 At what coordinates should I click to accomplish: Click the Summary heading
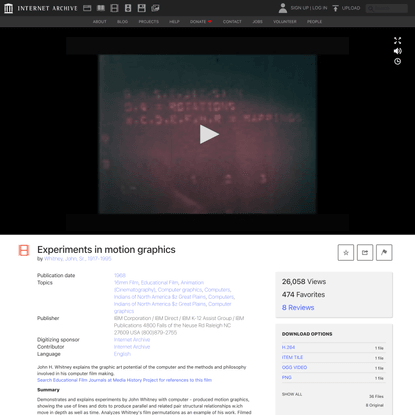(x=48, y=390)
